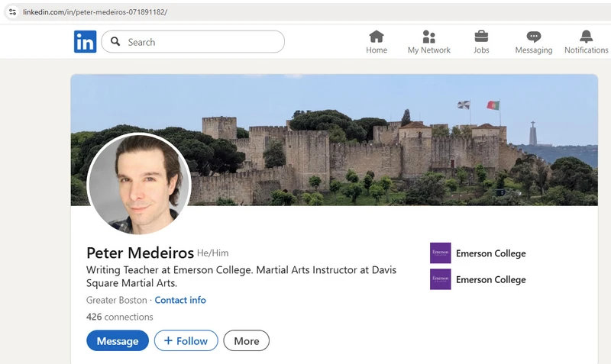Open the Messaging speech bubble icon
The height and width of the screenshot is (364, 611).
pos(533,37)
